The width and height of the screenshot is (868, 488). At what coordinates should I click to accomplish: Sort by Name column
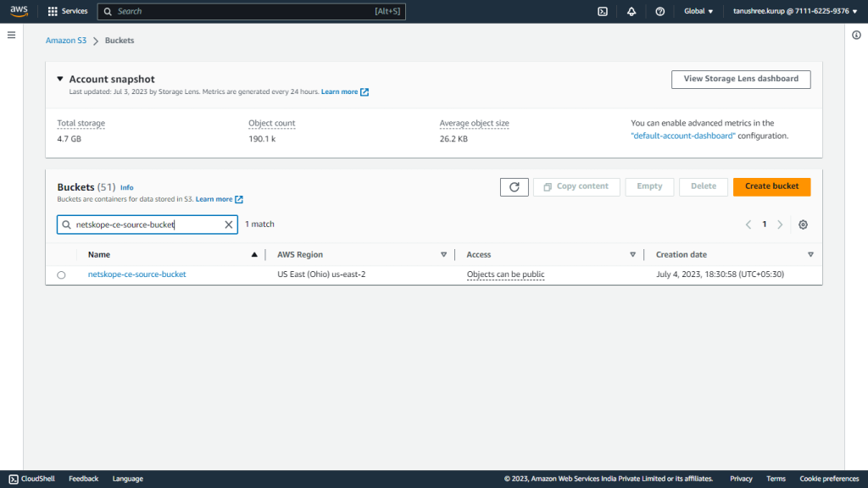254,254
